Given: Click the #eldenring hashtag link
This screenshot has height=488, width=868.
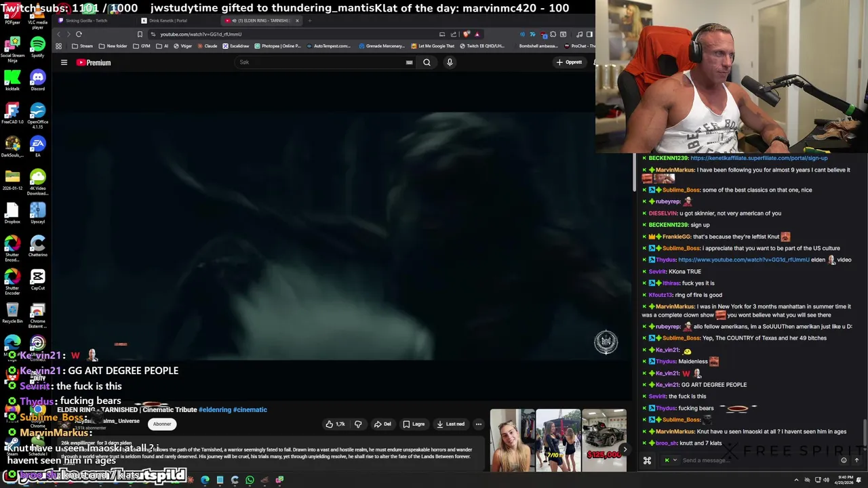Looking at the screenshot, I should click(x=215, y=410).
